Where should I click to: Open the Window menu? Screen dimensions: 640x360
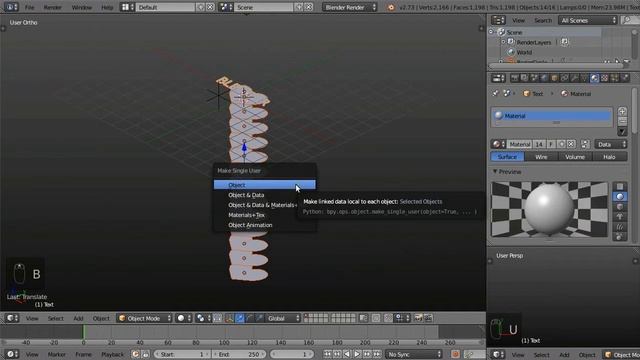pos(82,7)
